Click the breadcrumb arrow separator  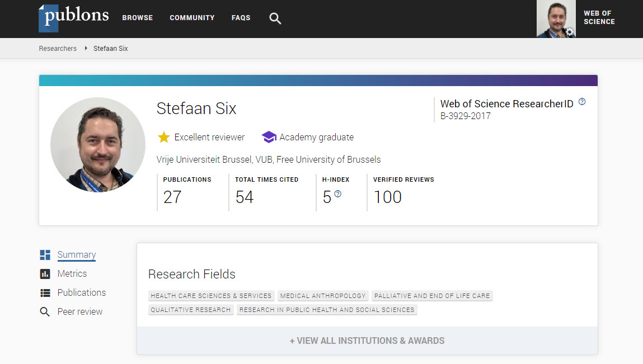(x=86, y=49)
